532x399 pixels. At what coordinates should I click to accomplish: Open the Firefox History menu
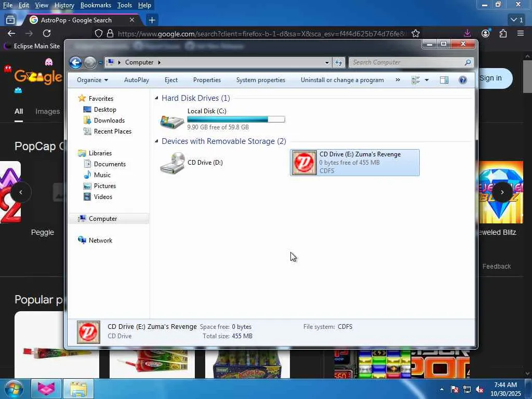(x=64, y=5)
